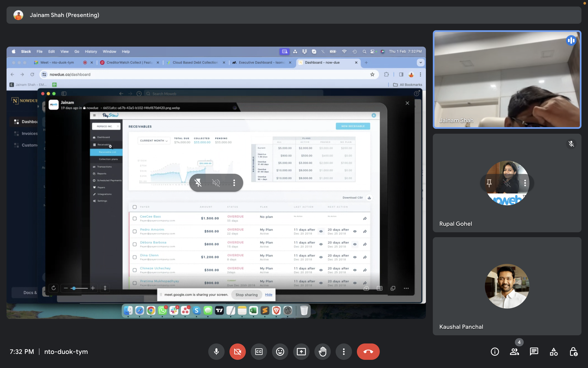Check the Pedro Amorim row checkbox
588x368 pixels.
pos(135,231)
